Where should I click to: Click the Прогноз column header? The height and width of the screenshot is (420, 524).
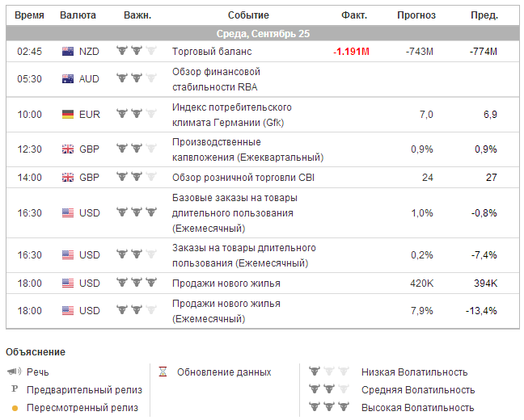416,15
